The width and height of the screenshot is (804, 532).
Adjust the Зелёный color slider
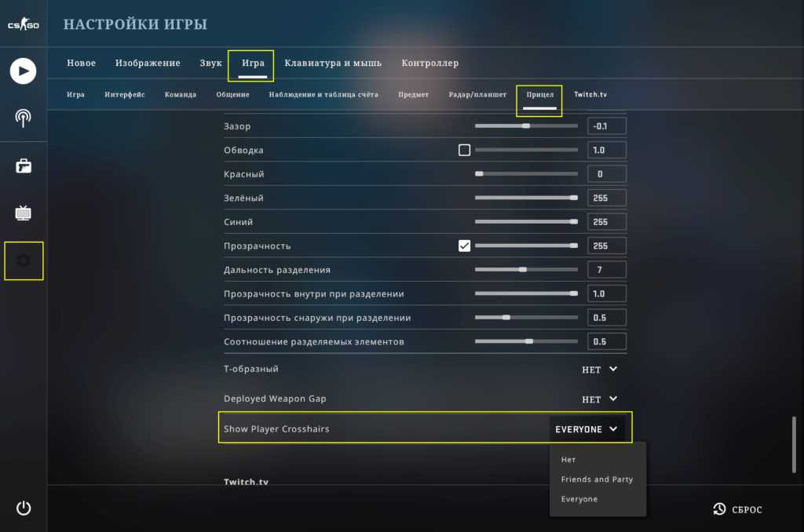[x=526, y=198]
